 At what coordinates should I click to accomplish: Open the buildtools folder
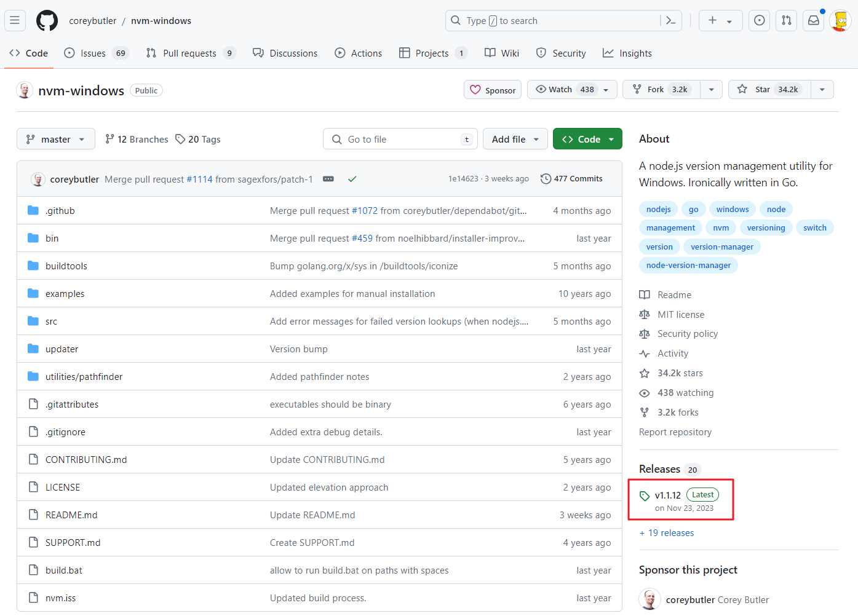tap(66, 266)
